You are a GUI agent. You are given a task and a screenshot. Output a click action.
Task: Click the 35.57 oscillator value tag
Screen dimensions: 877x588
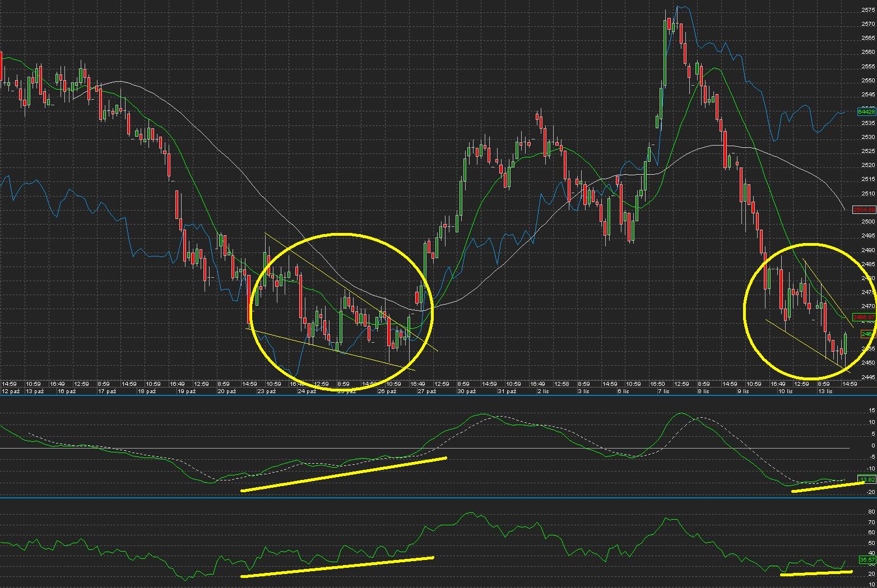(867, 559)
